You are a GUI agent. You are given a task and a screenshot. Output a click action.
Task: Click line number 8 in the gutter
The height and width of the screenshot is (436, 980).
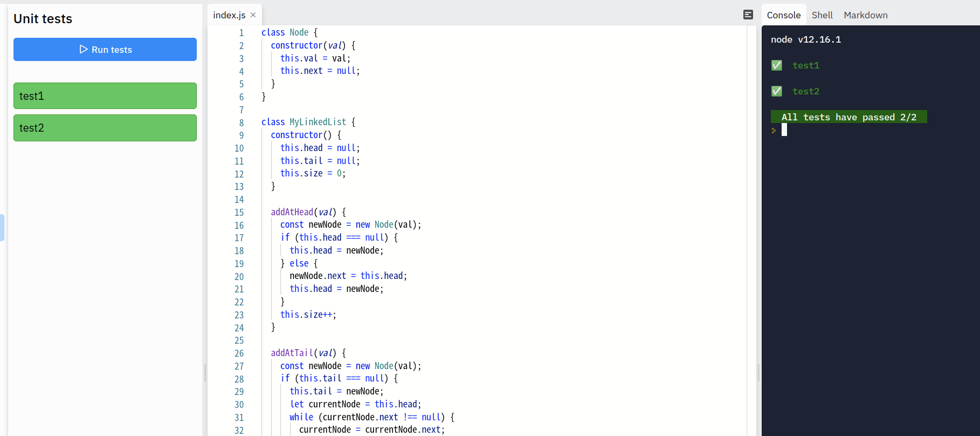pyautogui.click(x=241, y=122)
